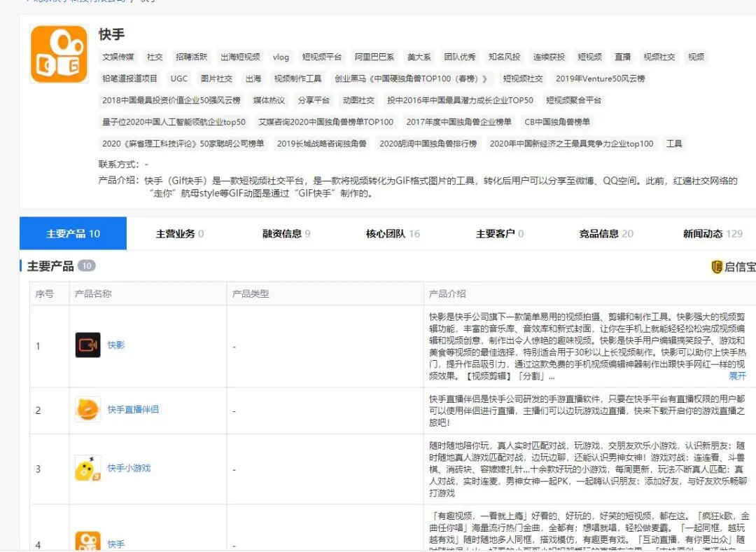This screenshot has width=756, height=552.
Task: Click the 快手直播伴侣 app icon
Action: tap(88, 408)
